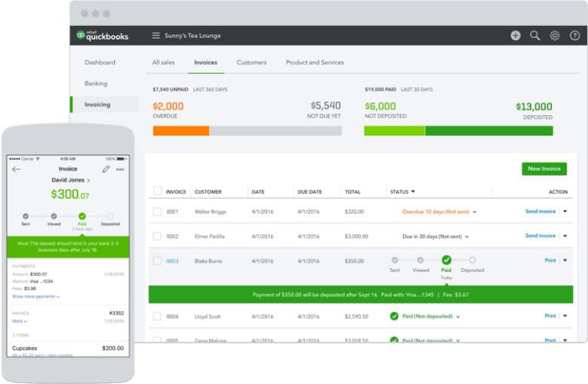Open settings via the gear icon

(x=555, y=35)
